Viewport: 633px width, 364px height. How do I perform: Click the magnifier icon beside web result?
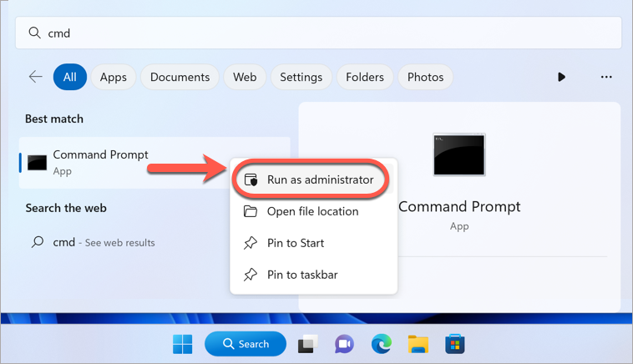(38, 242)
